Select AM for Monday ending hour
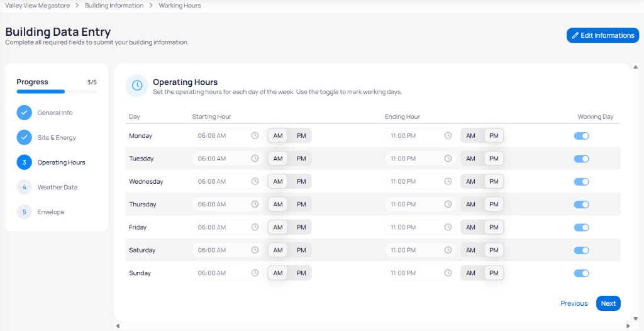Viewport: 644px width, 331px height. click(x=470, y=136)
